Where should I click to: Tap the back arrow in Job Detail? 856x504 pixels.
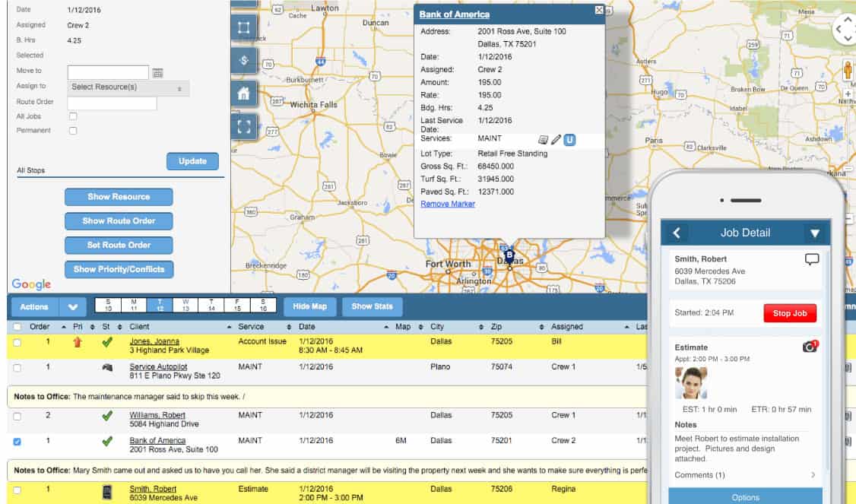(x=677, y=233)
